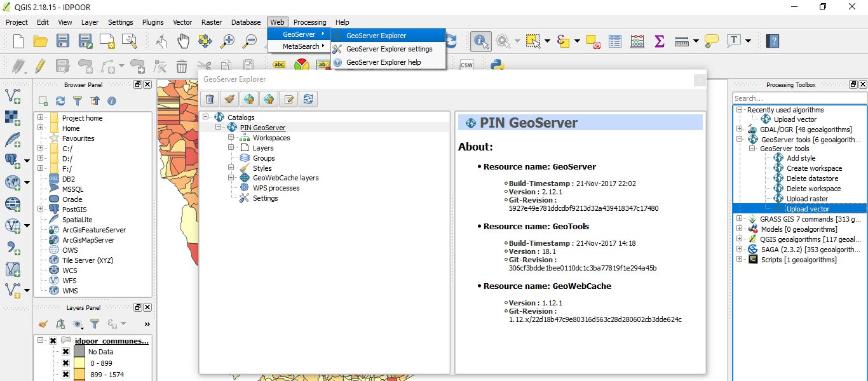Expand SAGA geoalgorithms in Processing Toolbox
This screenshot has width=868, height=381.
point(739,250)
